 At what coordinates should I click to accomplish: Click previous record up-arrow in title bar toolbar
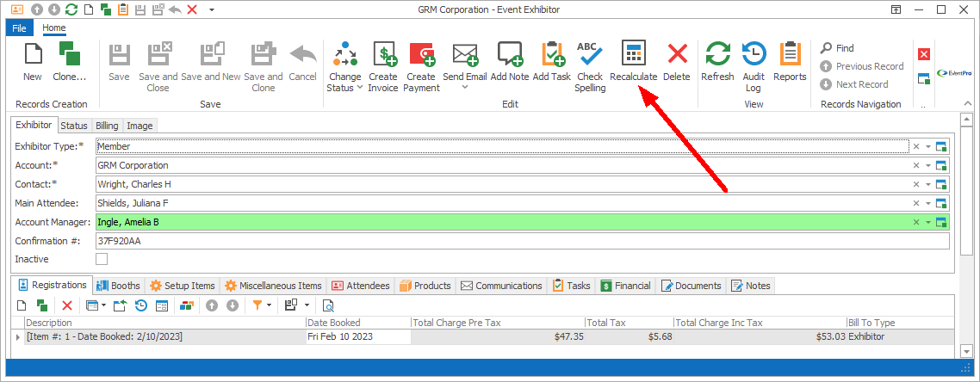tap(37, 9)
